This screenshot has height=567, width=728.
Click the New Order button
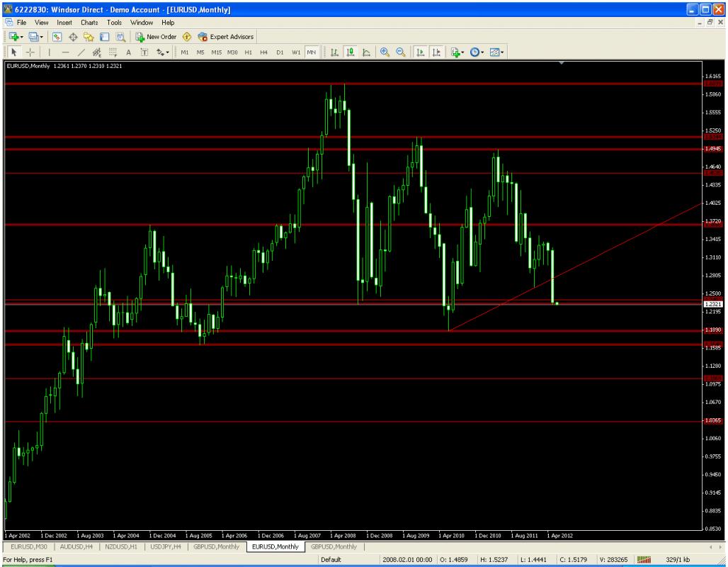pyautogui.click(x=159, y=37)
